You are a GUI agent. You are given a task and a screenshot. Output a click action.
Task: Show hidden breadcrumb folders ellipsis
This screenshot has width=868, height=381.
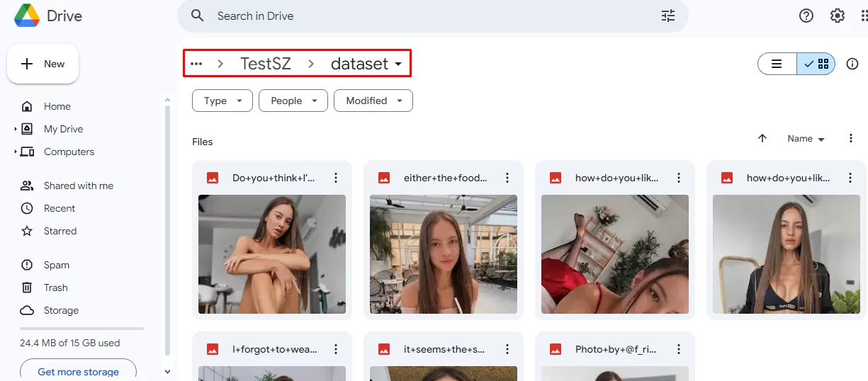point(196,64)
